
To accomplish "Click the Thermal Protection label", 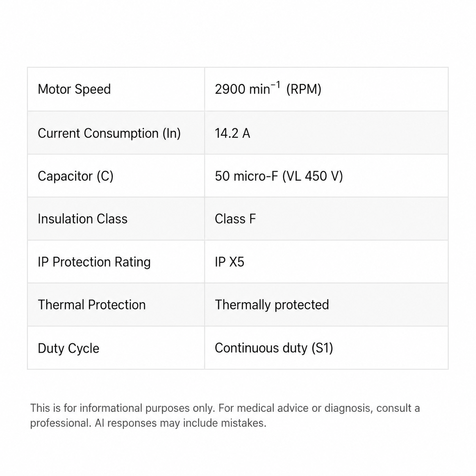I will pos(91,305).
